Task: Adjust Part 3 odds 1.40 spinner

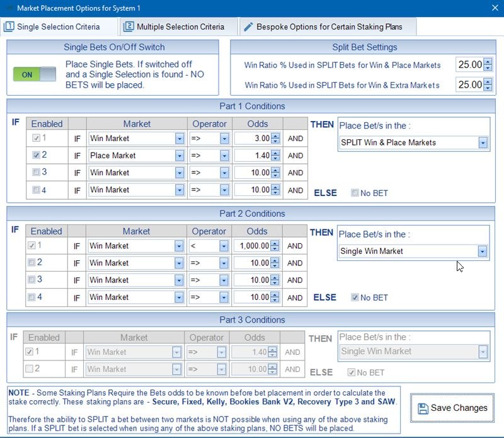Action: coord(273,352)
